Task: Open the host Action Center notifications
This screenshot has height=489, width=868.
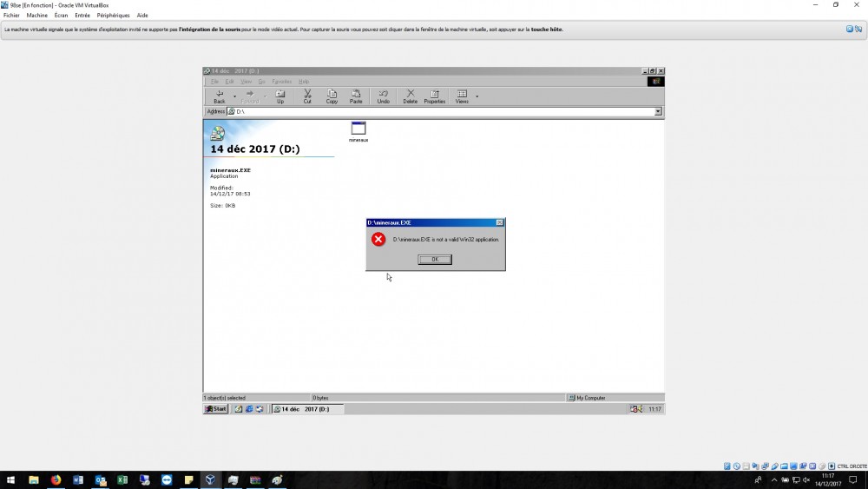Action: coord(853,480)
